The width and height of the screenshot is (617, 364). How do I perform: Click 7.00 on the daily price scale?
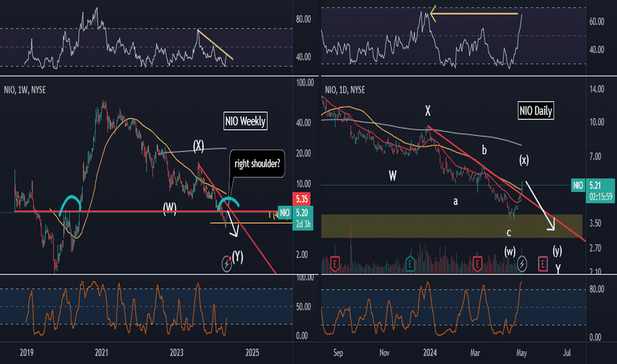click(595, 157)
